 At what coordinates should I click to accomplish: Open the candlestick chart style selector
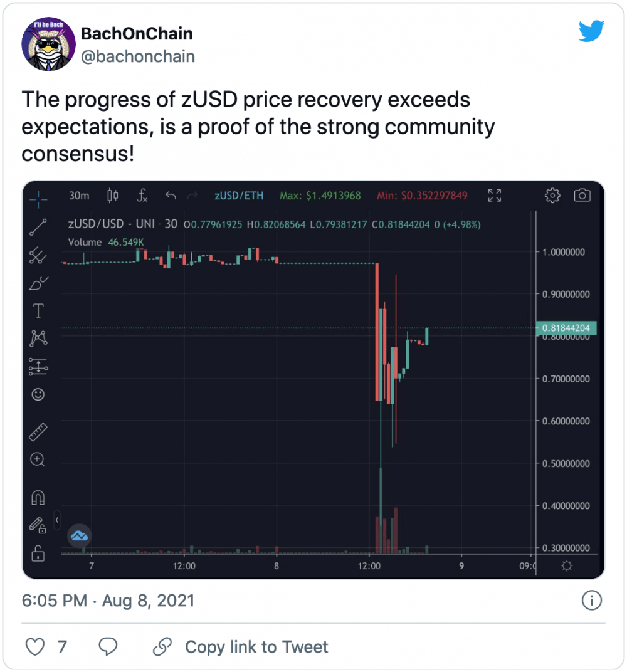(x=113, y=196)
